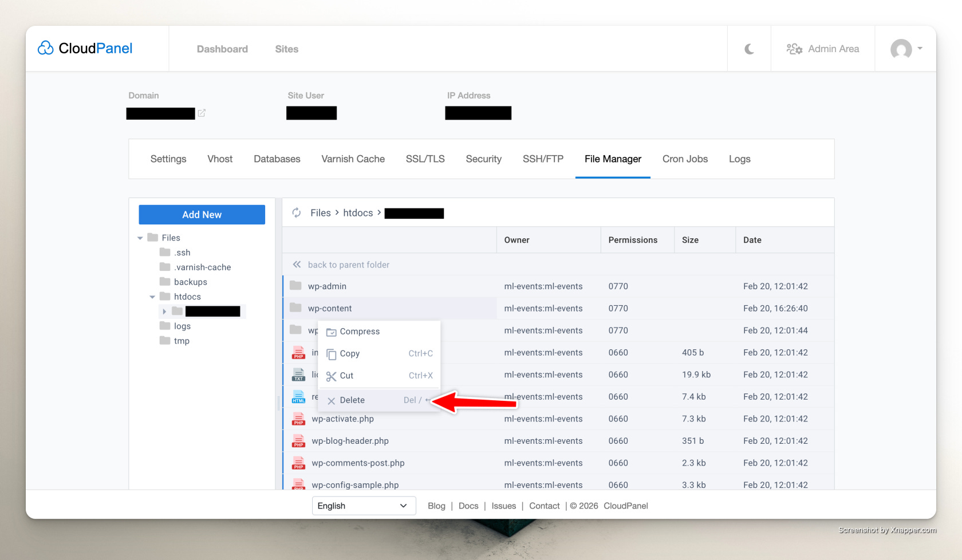This screenshot has height=560, width=962.
Task: Open the Logs tab
Action: pyautogui.click(x=739, y=159)
